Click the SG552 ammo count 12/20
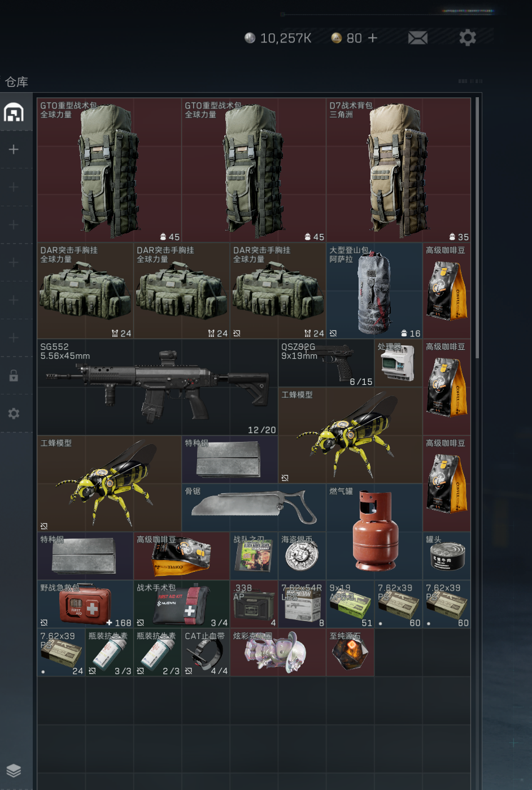This screenshot has width=532, height=790. click(262, 430)
